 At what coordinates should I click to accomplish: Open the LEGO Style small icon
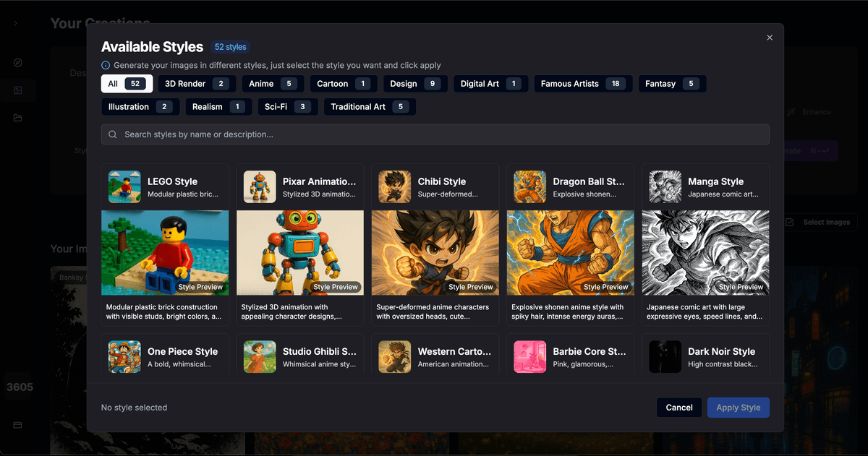[124, 186]
